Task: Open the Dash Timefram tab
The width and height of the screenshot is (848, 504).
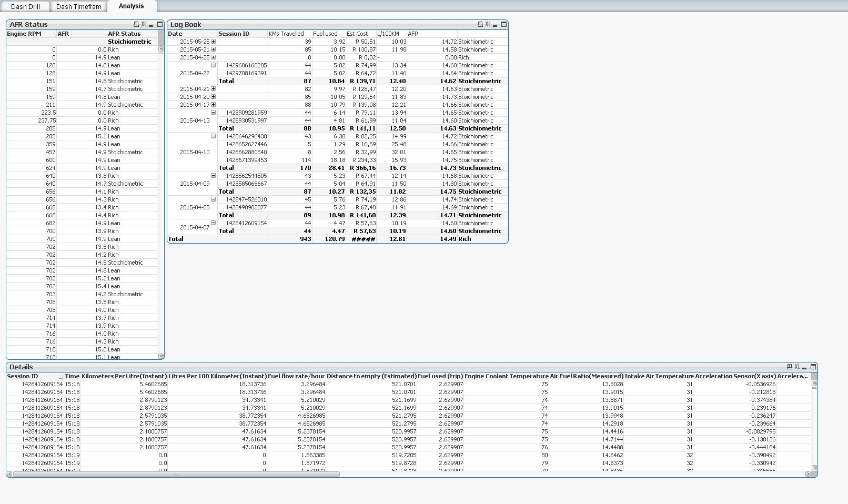Action: tap(78, 7)
